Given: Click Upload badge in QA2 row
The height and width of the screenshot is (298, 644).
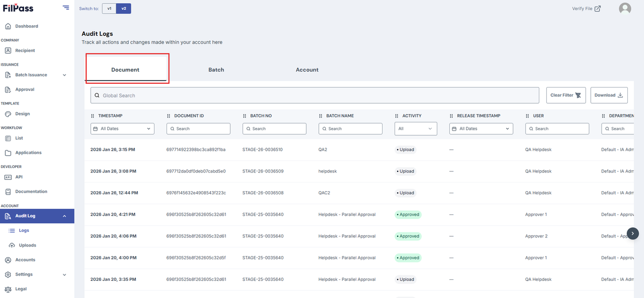Looking at the screenshot, I should click(x=406, y=150).
